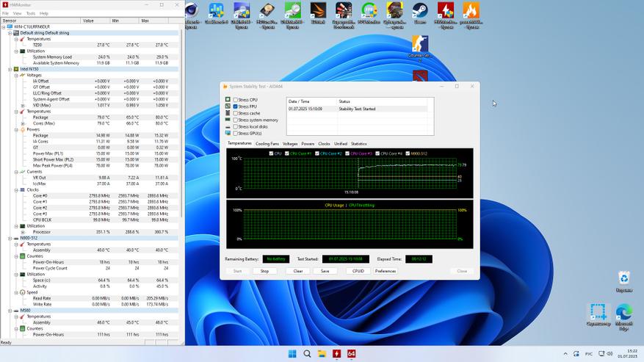Open the Tools menu in HWMonitor
This screenshot has width=644, height=362.
pos(30,13)
